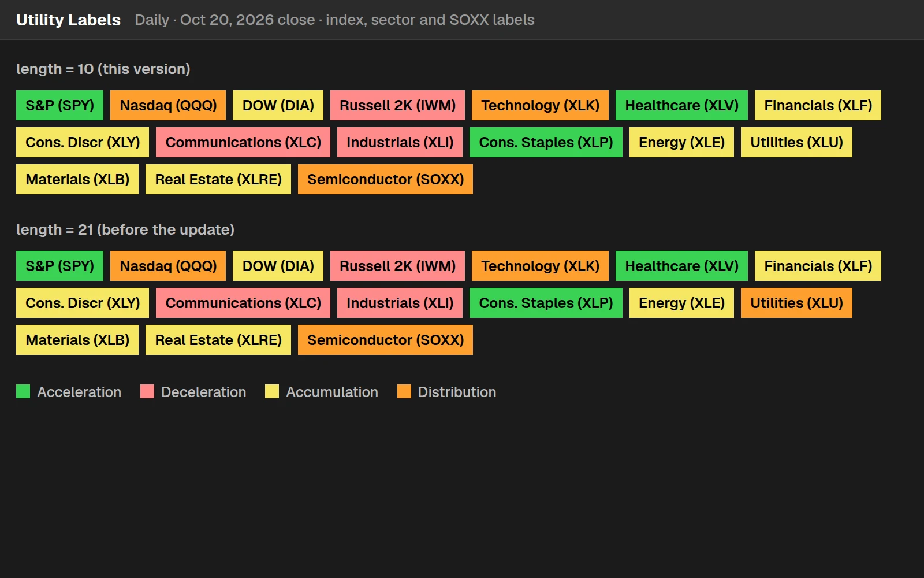This screenshot has height=578, width=924.
Task: Select Industrials (XLI) in length = 10 group
Action: [400, 142]
